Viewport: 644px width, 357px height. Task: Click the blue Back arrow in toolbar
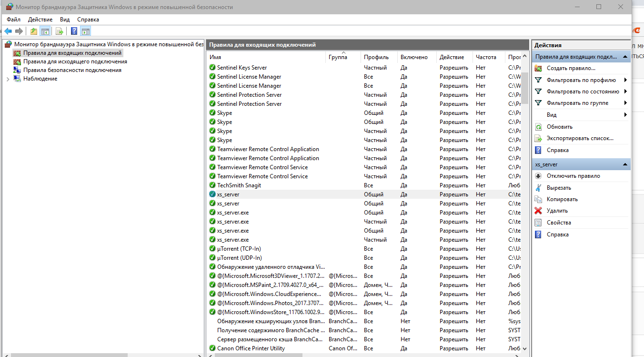click(x=8, y=31)
